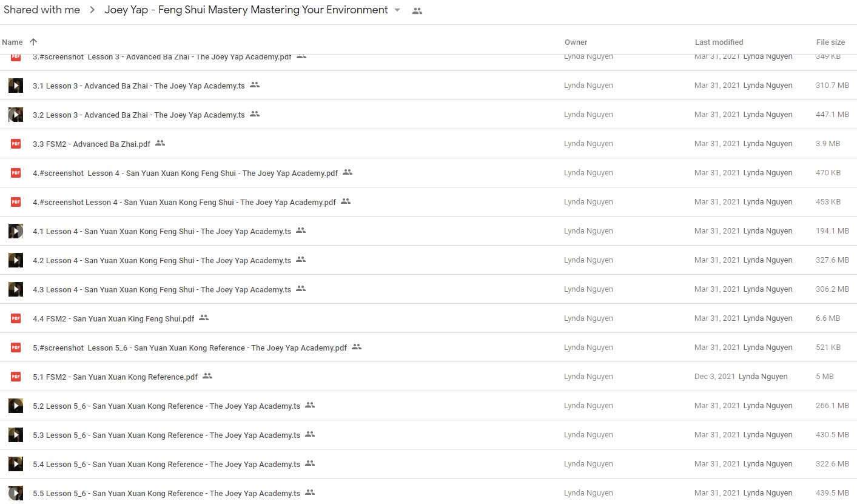Reverse sort direction with the up arrow

(33, 42)
